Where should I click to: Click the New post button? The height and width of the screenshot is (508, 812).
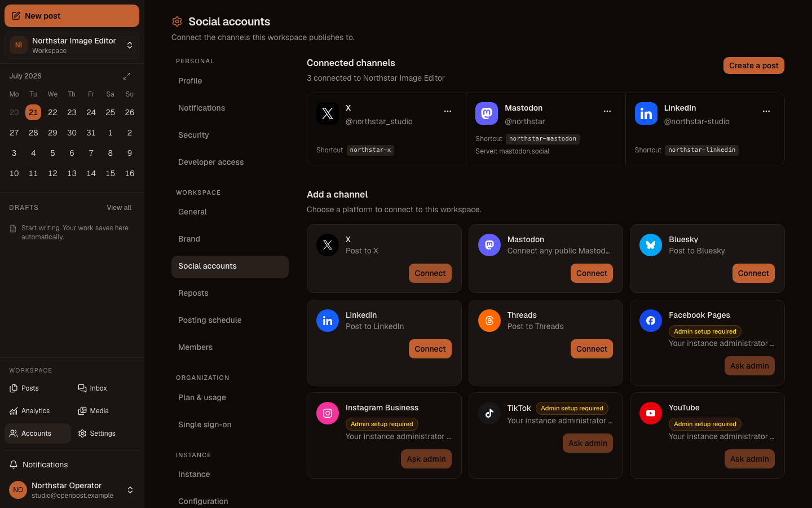pyautogui.click(x=72, y=16)
